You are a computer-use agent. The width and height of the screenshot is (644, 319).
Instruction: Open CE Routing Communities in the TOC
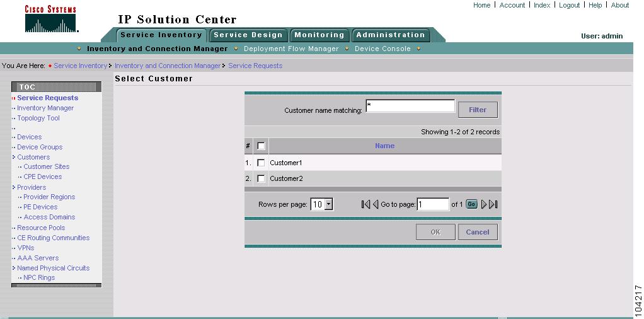54,238
